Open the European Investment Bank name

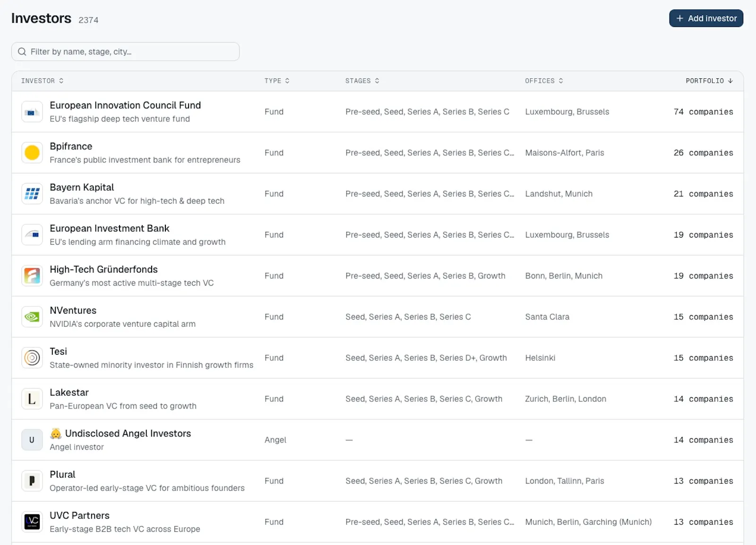110,229
